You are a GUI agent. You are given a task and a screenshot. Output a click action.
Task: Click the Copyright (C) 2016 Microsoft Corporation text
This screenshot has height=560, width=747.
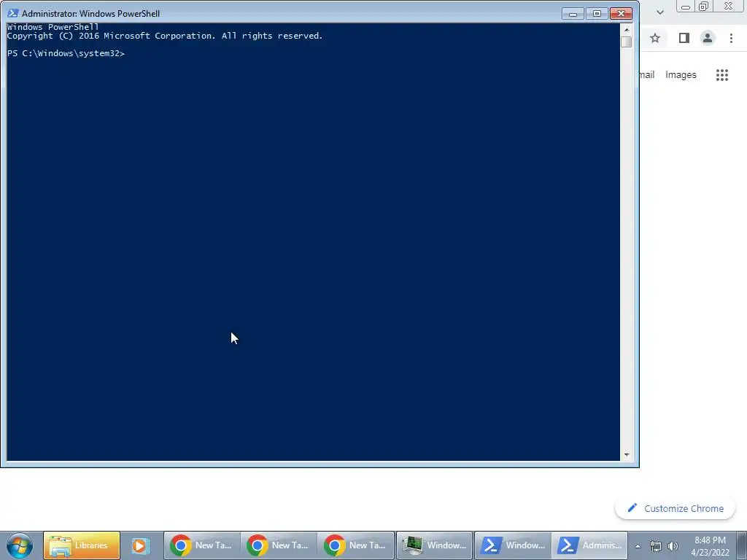165,36
